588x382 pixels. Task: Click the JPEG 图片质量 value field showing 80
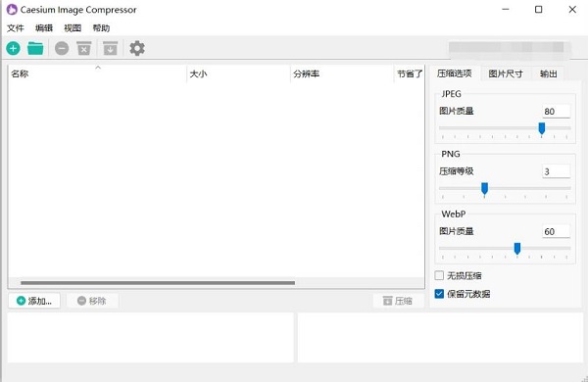pos(557,112)
